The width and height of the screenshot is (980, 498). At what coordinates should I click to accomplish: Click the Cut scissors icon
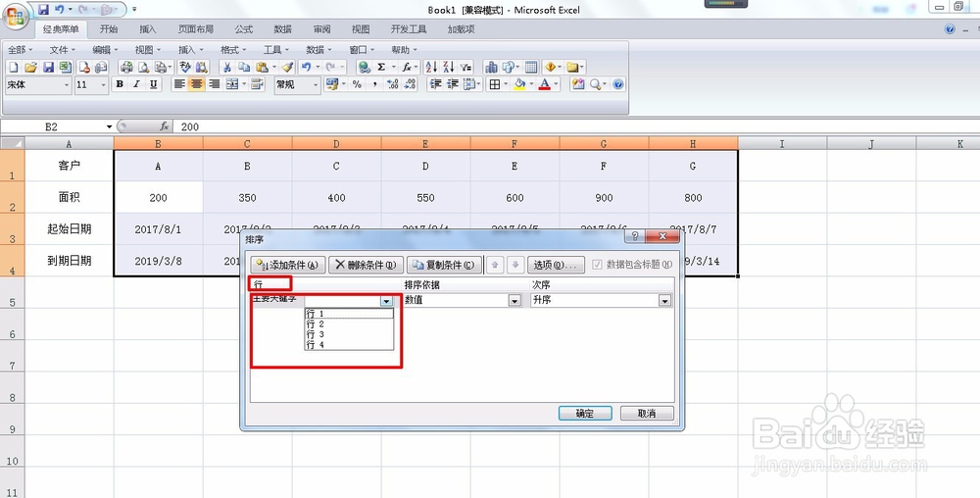pyautogui.click(x=227, y=68)
